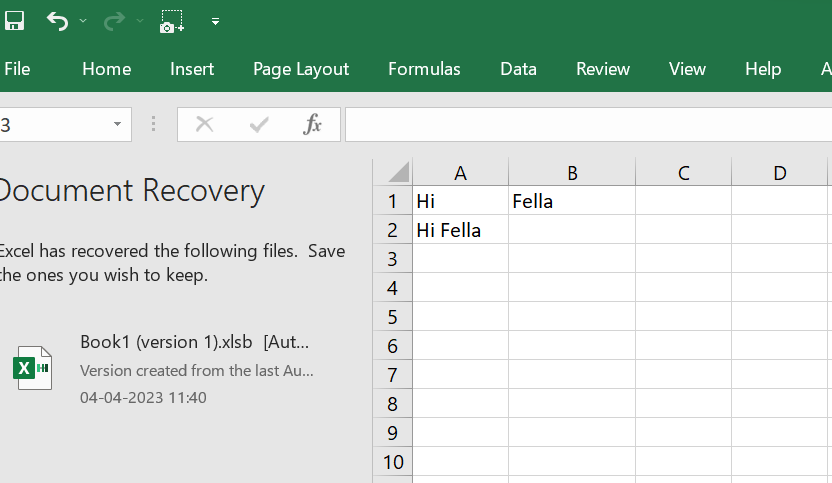Image resolution: width=832 pixels, height=483 pixels.
Task: Open the Formulas ribbon tab
Action: point(424,69)
